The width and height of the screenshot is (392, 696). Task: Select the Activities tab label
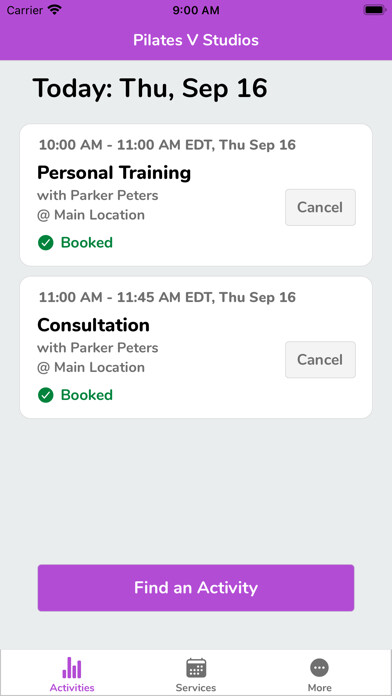72,688
